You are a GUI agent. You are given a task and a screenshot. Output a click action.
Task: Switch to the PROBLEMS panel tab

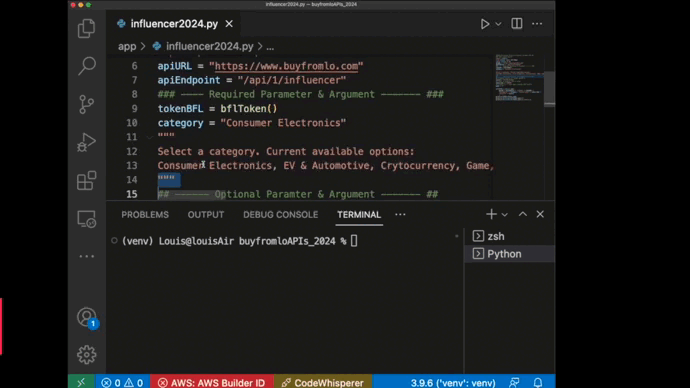pos(145,215)
